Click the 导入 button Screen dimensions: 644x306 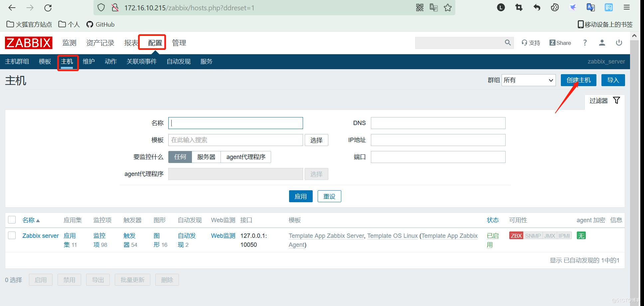pyautogui.click(x=613, y=80)
